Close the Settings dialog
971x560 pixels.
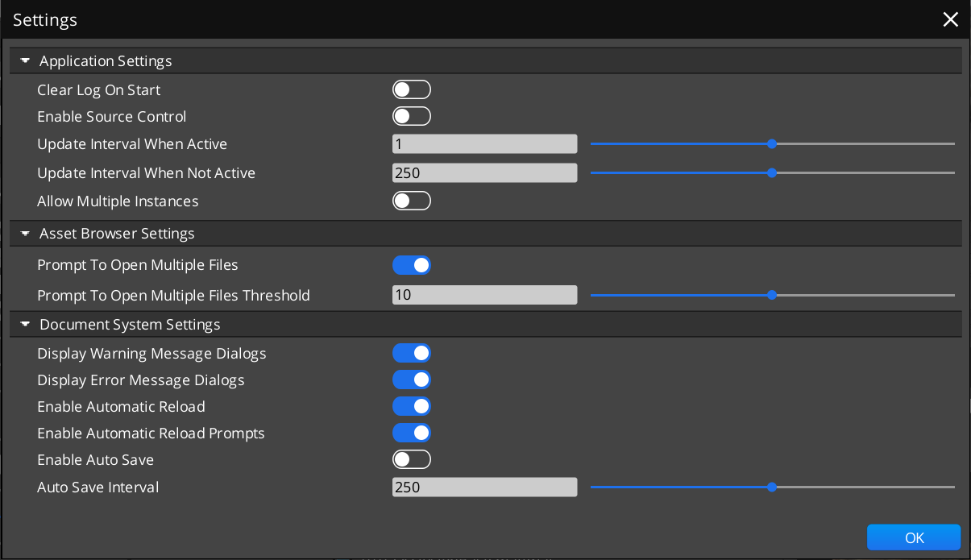click(x=950, y=19)
